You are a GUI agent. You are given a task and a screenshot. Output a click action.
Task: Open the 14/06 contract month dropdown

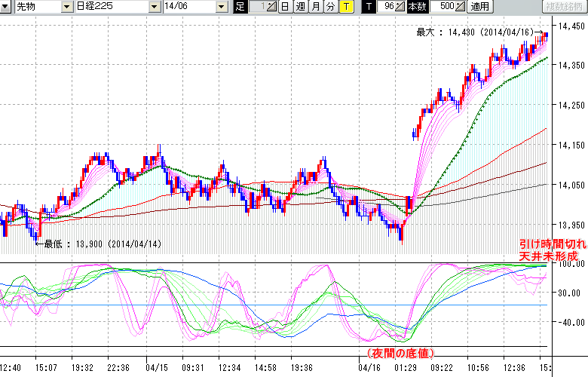pyautogui.click(x=221, y=7)
